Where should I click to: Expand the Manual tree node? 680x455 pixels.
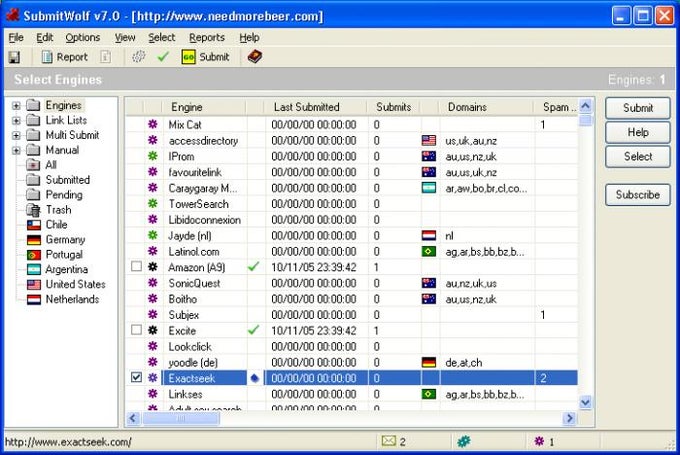[16, 151]
